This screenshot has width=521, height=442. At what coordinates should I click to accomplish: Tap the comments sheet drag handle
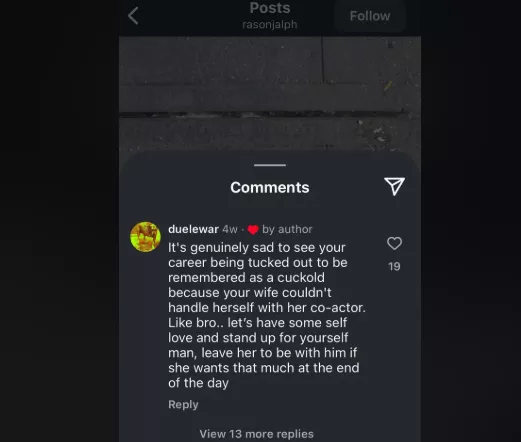270,165
